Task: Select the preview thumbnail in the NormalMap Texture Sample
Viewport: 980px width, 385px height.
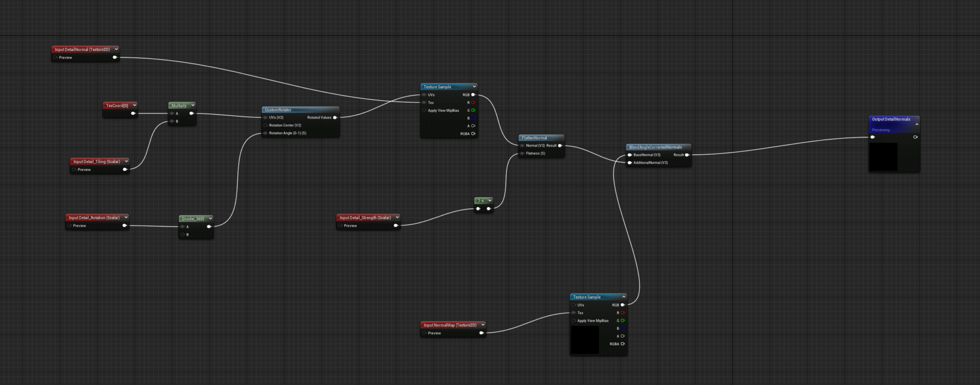Action: [x=585, y=339]
